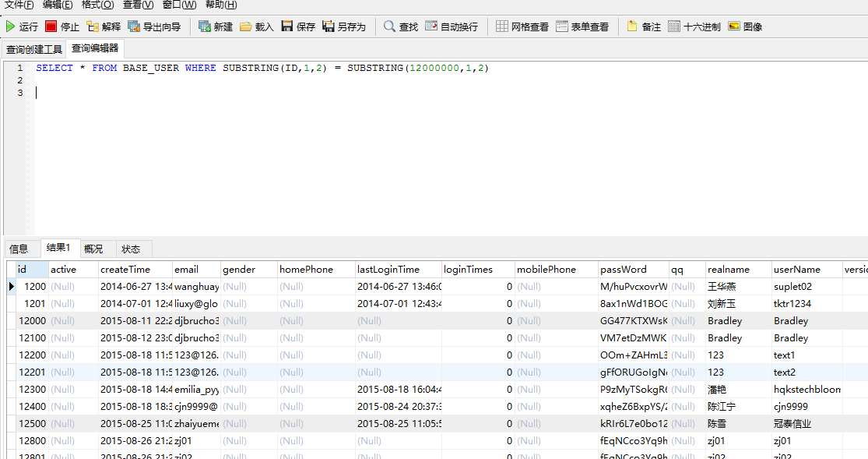
Task: Switch to 查询创建工具 tab
Action: point(34,49)
